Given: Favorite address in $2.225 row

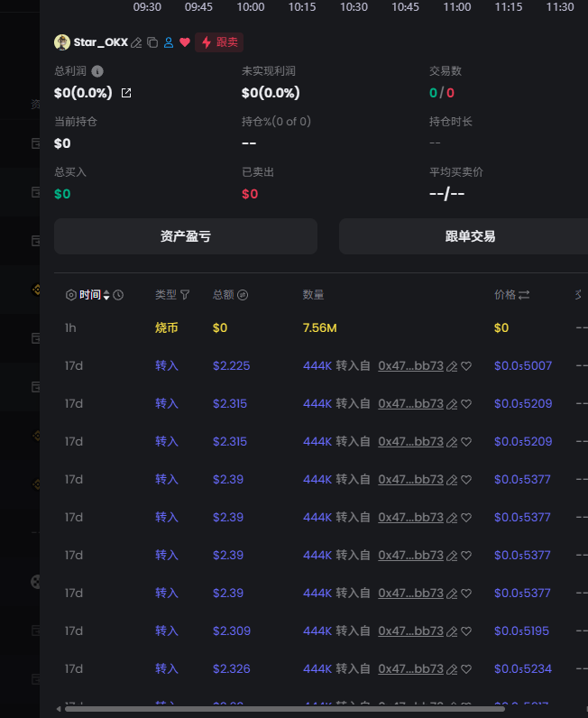Looking at the screenshot, I should (x=466, y=366).
